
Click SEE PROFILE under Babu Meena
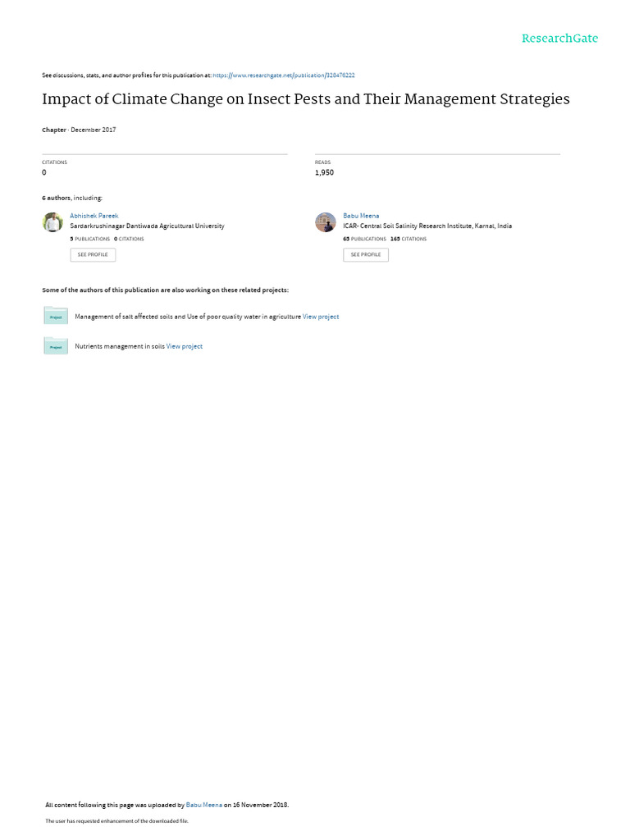coord(366,254)
